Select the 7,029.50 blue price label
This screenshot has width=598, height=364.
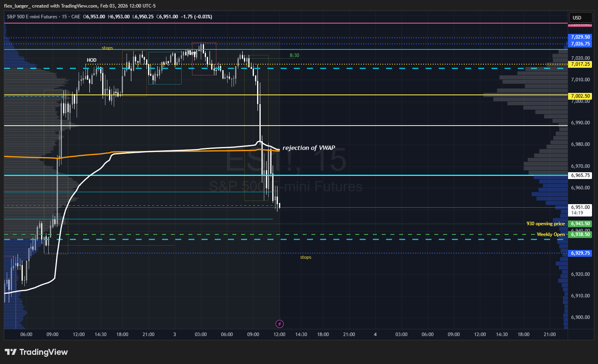(x=580, y=37)
